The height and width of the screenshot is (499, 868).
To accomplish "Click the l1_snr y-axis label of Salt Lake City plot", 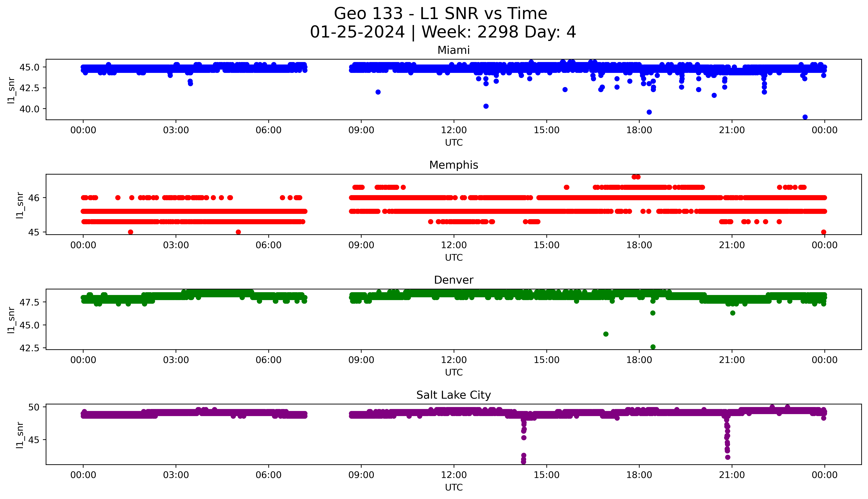I will click(20, 435).
